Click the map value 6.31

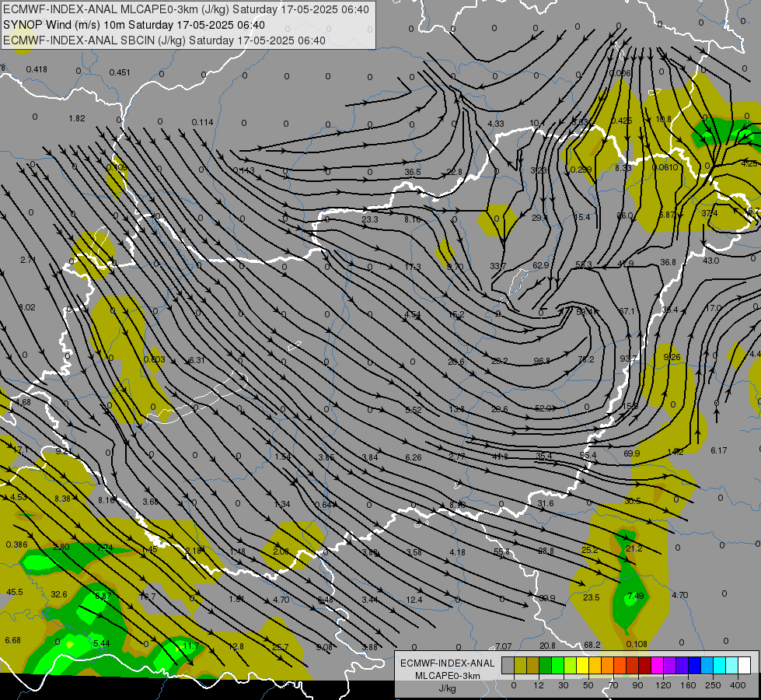[197, 360]
